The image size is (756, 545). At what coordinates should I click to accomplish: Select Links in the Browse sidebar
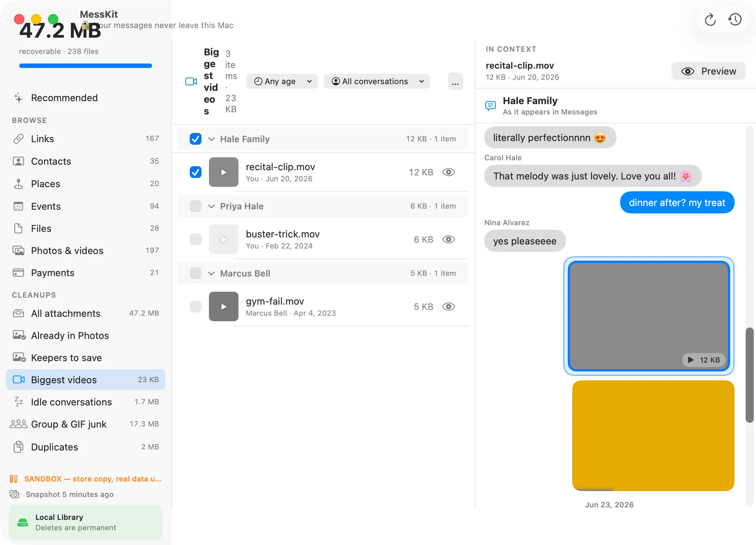tap(86, 139)
